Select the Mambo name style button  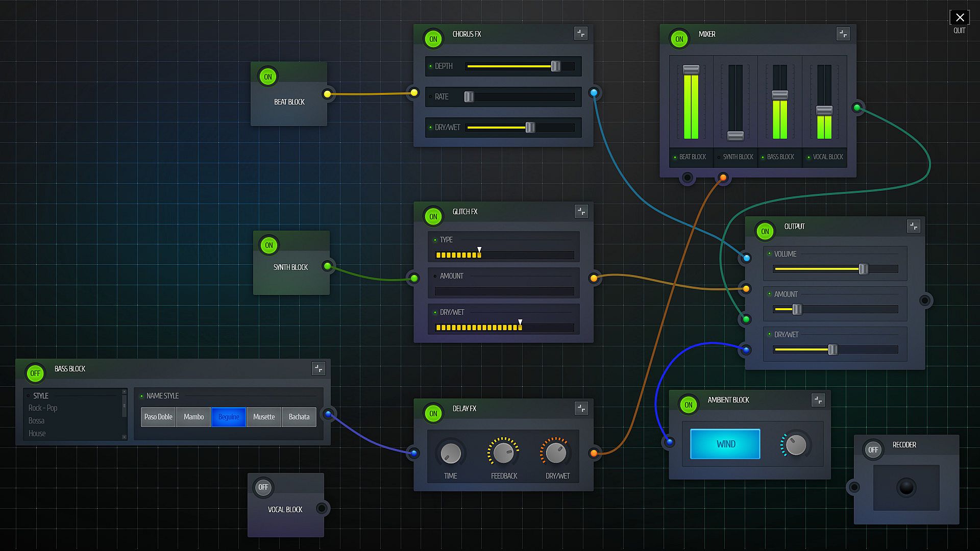coord(193,417)
